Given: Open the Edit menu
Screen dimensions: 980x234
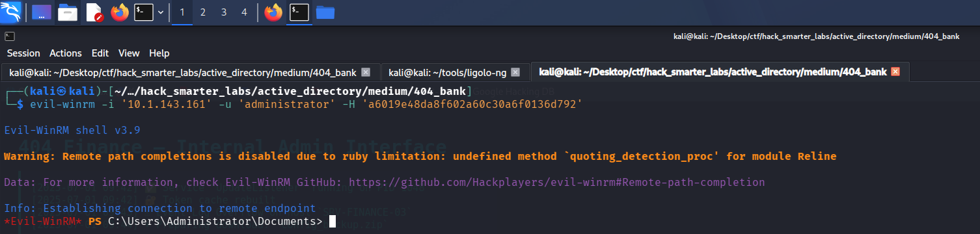Looking at the screenshot, I should click(100, 53).
